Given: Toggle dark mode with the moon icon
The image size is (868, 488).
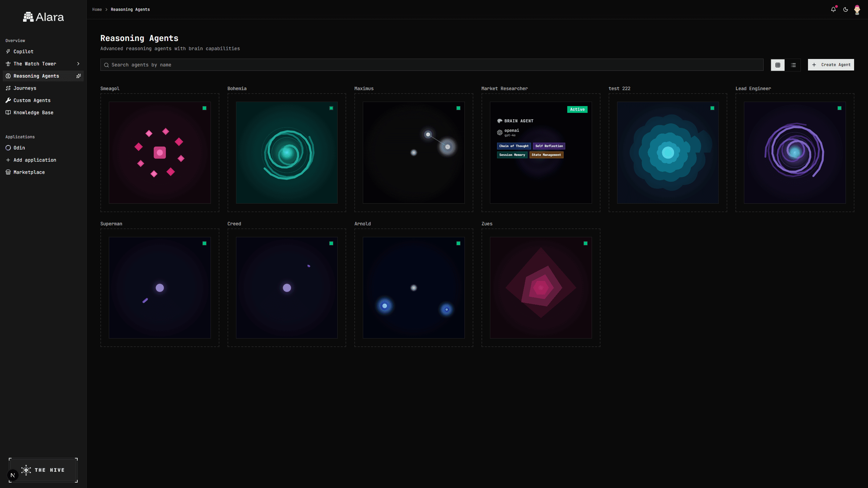Looking at the screenshot, I should tap(845, 9).
